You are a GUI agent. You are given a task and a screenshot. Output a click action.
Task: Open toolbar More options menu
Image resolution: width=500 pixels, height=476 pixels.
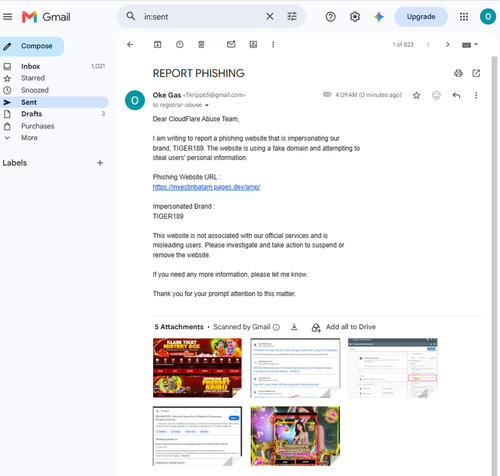(x=273, y=44)
